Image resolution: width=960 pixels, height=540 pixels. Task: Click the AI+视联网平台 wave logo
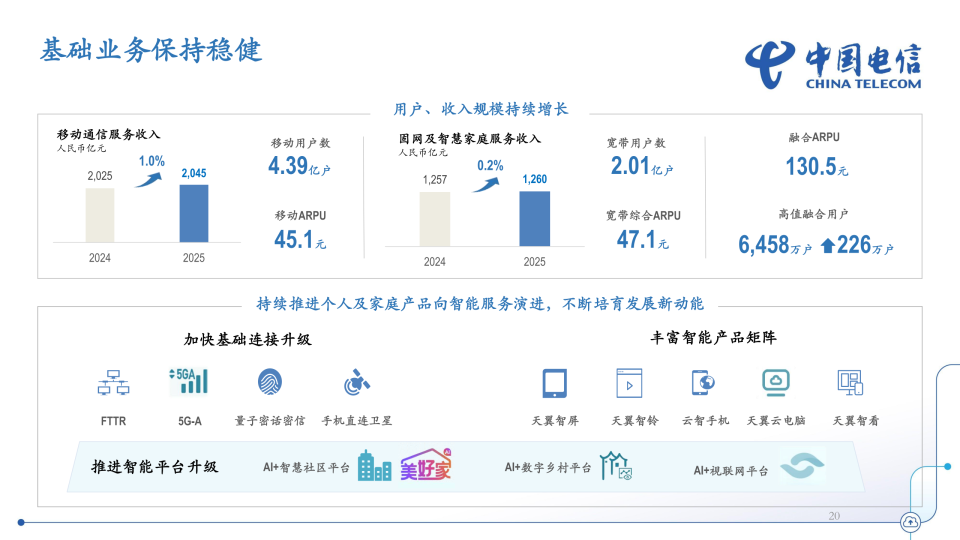pyautogui.click(x=802, y=465)
